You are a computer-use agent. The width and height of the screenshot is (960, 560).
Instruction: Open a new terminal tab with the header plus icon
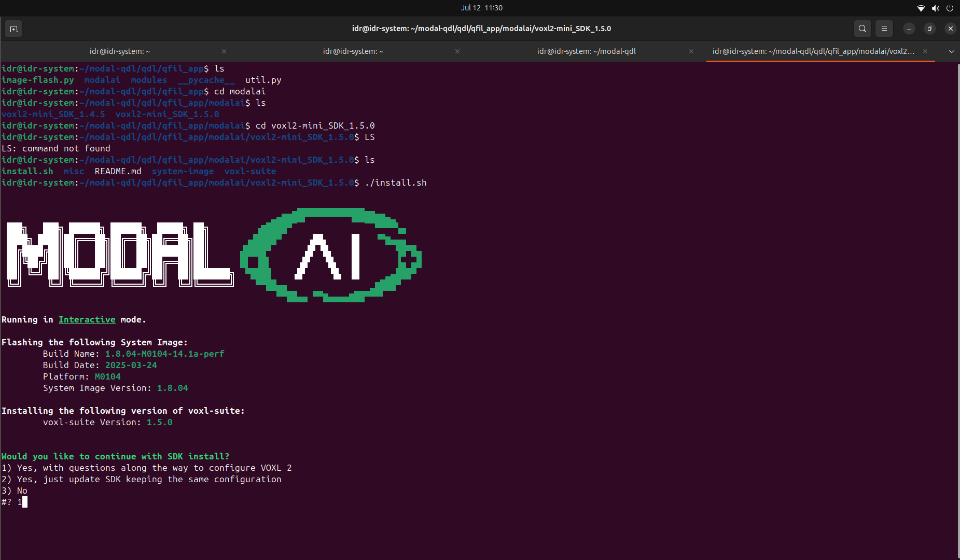[14, 29]
